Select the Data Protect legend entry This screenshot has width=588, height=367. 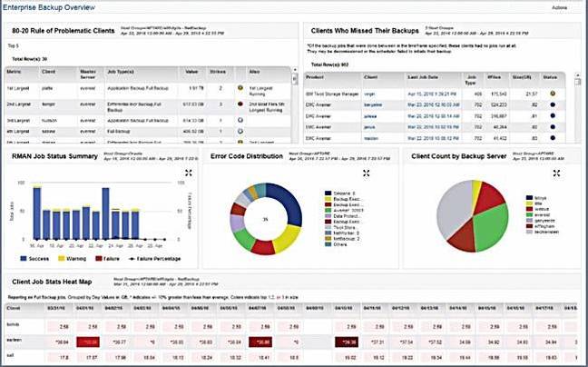tap(344, 216)
